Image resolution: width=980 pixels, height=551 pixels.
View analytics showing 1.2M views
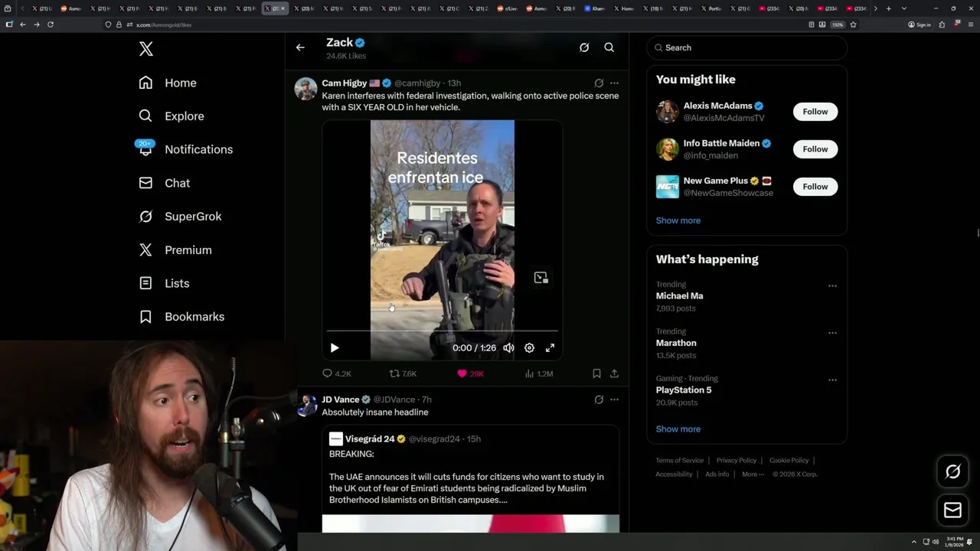coord(539,373)
